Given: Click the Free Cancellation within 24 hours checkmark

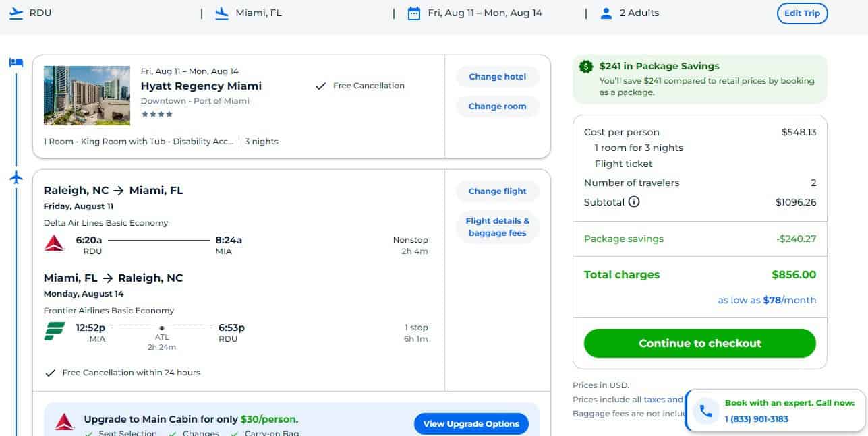Looking at the screenshot, I should [x=50, y=373].
